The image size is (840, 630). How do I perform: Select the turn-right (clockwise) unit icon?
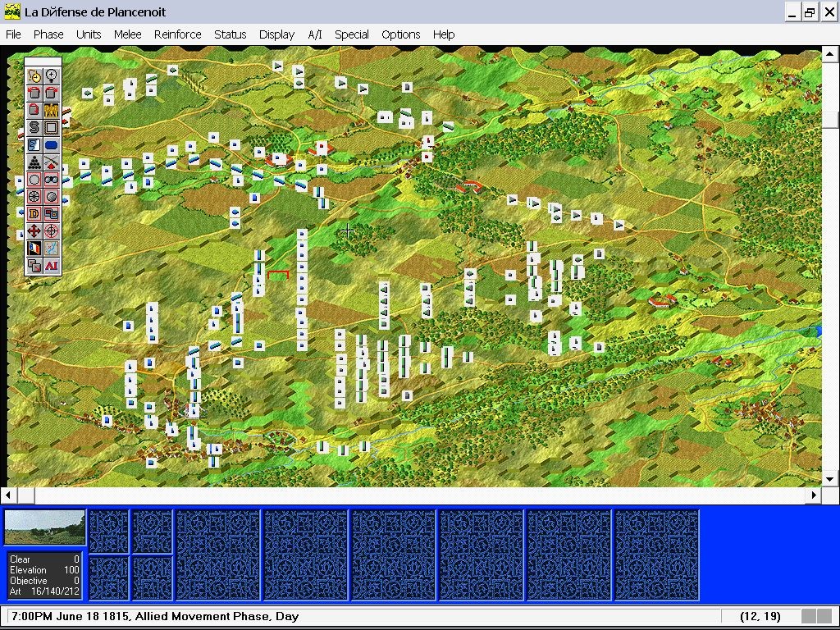tap(52, 94)
